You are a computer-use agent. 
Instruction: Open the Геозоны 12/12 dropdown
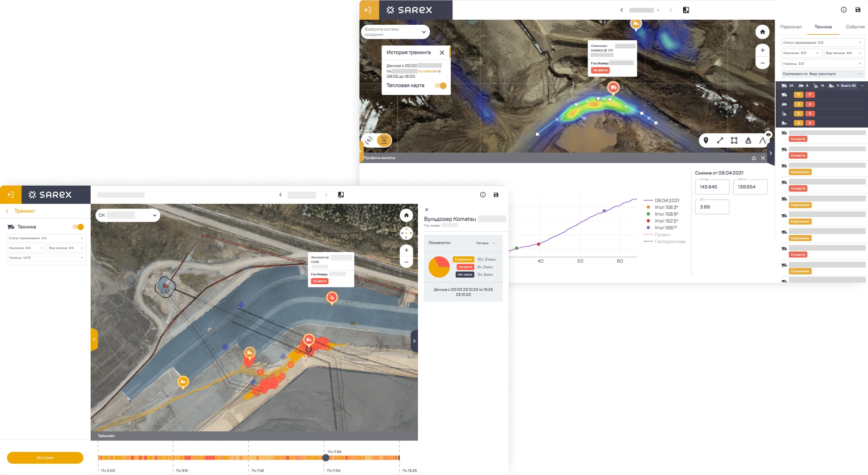point(46,258)
